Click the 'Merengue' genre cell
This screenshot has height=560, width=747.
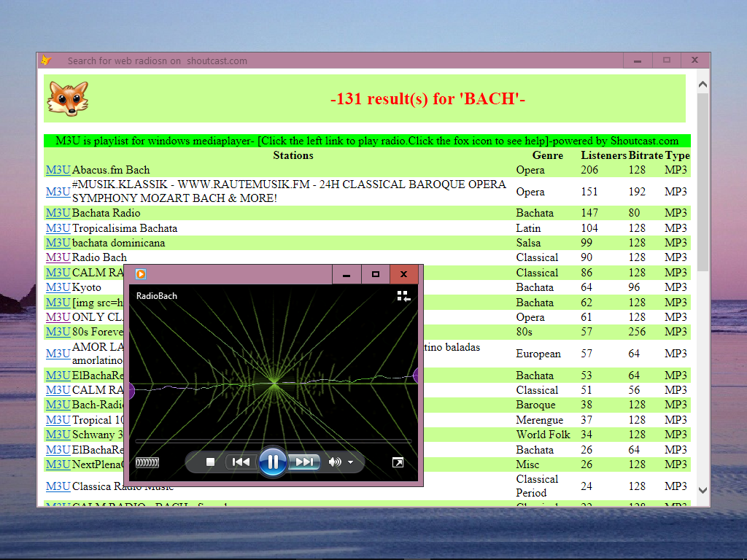click(539, 420)
